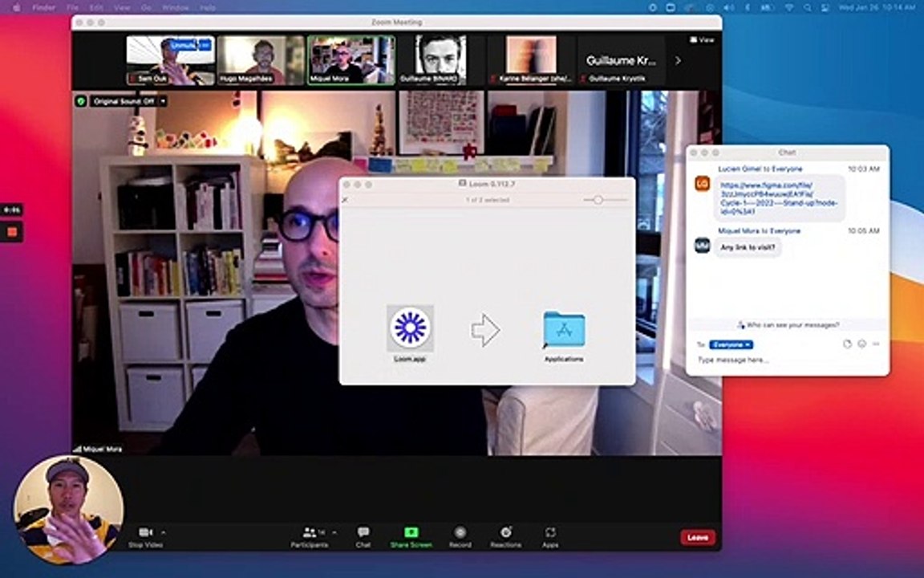Show next participants with the right chevron
The height and width of the screenshot is (578, 924).
coord(678,60)
